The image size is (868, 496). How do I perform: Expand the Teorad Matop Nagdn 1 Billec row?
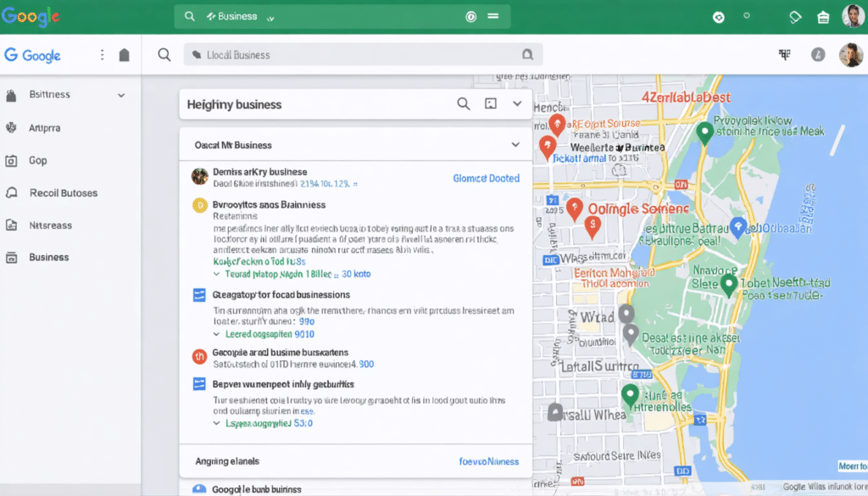pyautogui.click(x=216, y=274)
